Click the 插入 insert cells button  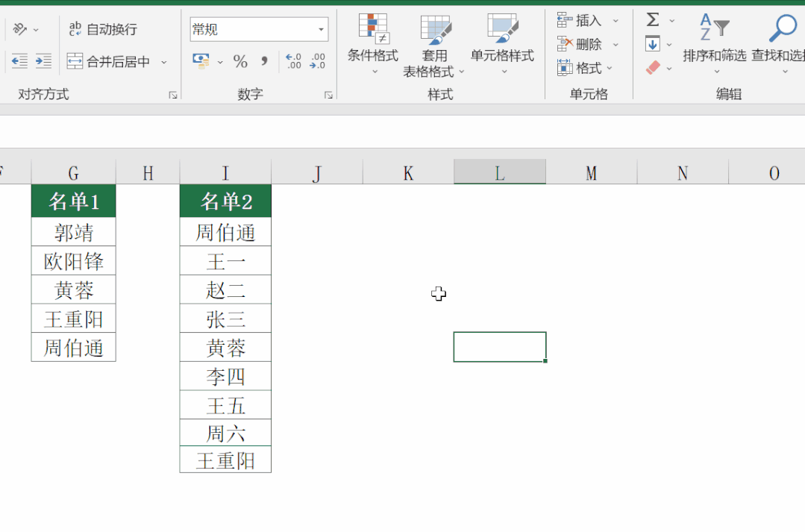tap(580, 20)
